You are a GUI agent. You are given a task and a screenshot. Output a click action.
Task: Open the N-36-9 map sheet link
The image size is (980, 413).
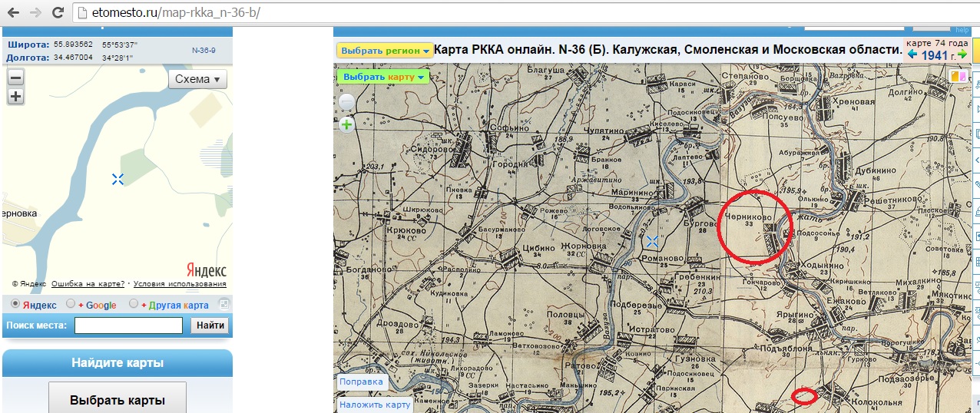(x=204, y=51)
